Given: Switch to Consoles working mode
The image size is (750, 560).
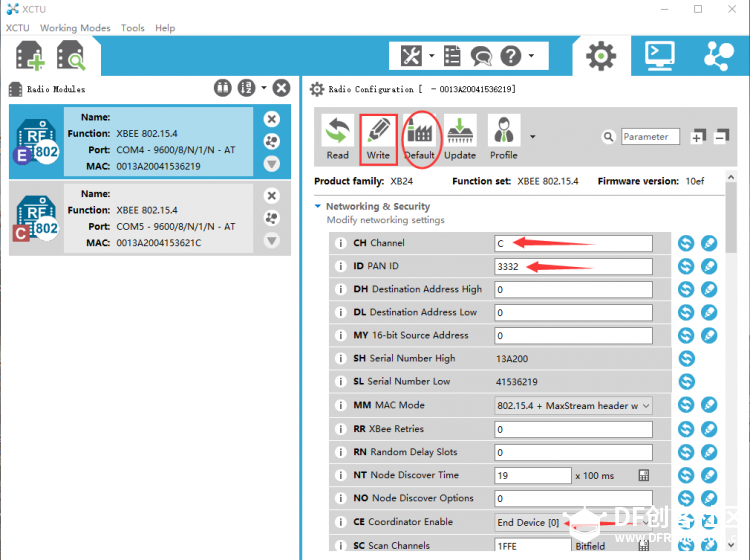Looking at the screenshot, I should click(x=660, y=56).
